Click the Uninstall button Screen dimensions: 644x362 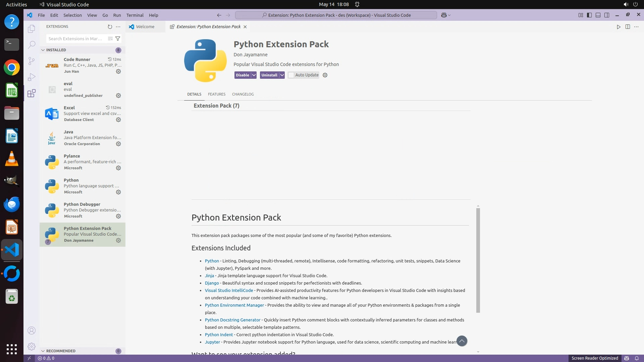(269, 75)
